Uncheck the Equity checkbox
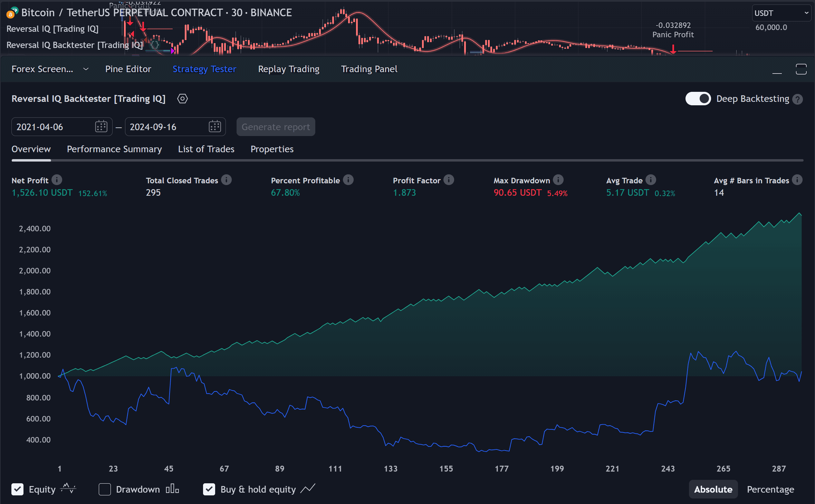Viewport: 815px width, 504px height. (x=18, y=489)
